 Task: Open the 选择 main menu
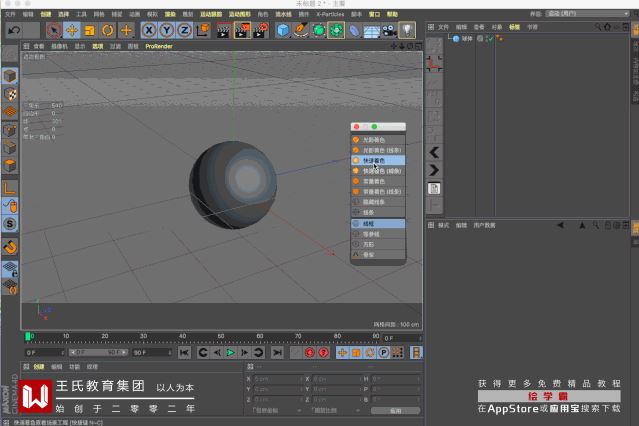[64, 14]
